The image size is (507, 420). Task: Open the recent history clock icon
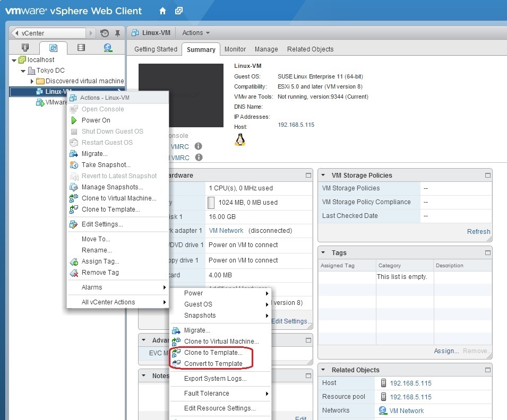[105, 33]
